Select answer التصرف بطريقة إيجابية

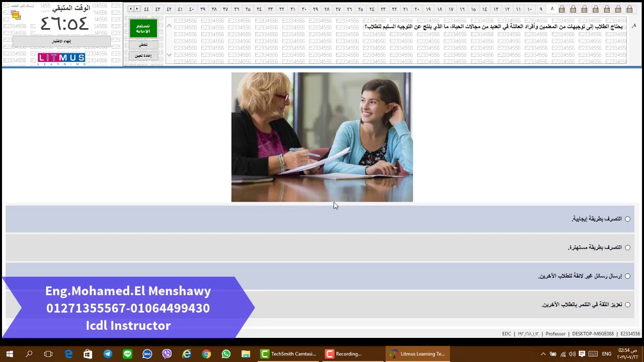click(320, 219)
